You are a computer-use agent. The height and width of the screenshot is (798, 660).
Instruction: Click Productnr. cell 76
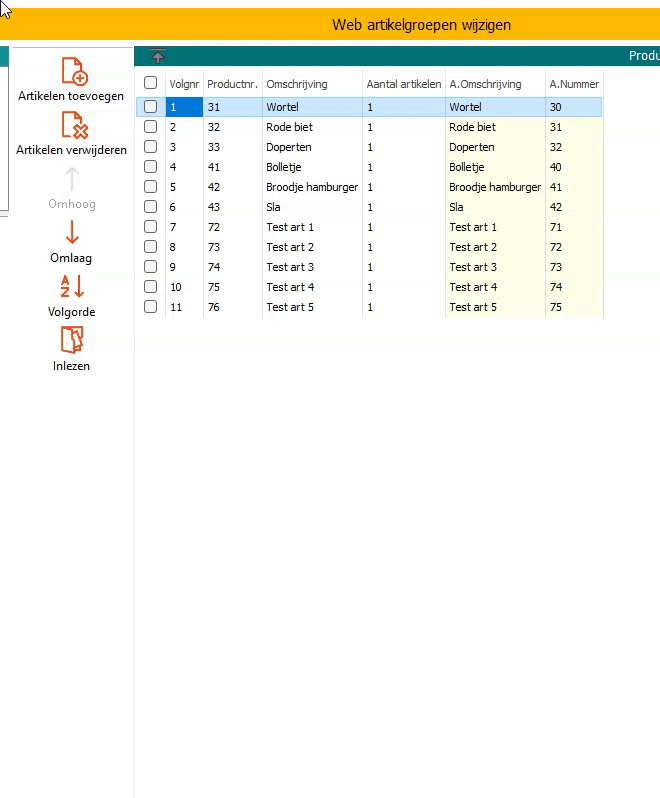click(x=233, y=307)
